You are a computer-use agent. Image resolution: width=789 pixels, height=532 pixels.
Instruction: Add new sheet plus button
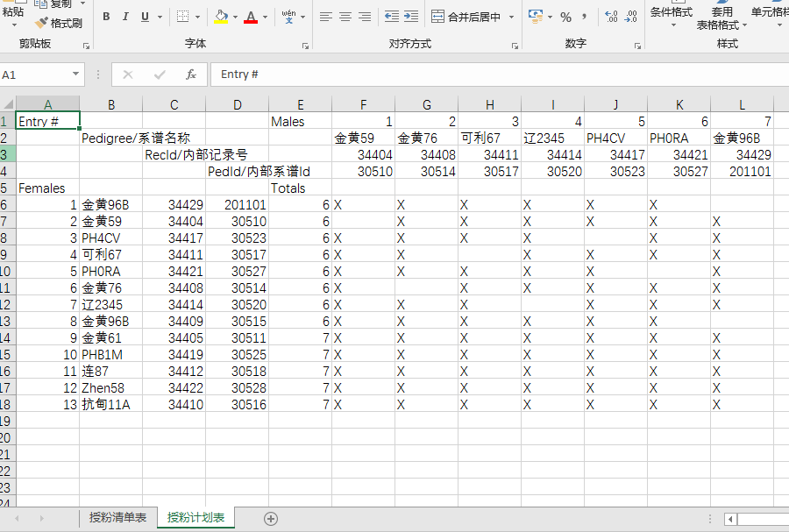pyautogui.click(x=271, y=519)
